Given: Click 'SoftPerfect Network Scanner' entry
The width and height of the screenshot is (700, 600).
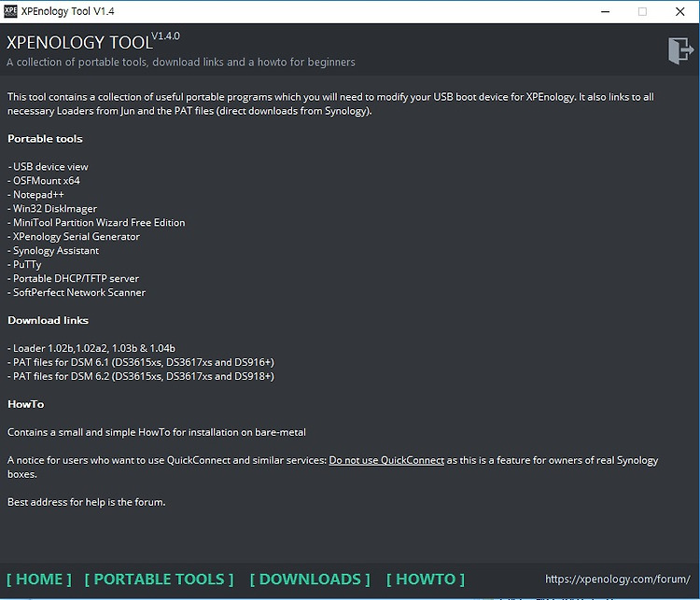Looking at the screenshot, I should click(77, 292).
